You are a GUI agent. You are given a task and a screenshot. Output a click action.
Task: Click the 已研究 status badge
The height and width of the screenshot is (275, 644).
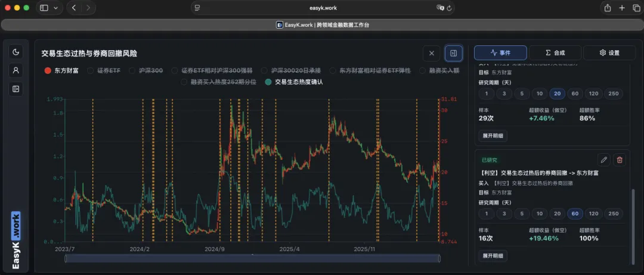click(x=490, y=159)
